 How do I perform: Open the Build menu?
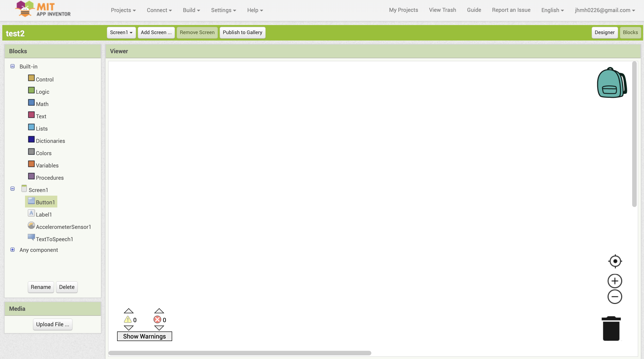click(x=191, y=10)
